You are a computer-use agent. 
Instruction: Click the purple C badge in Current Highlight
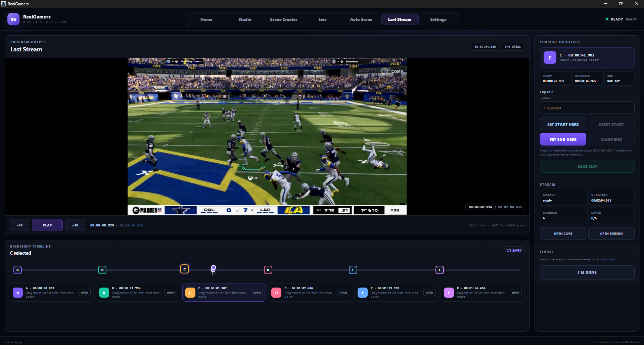point(550,57)
